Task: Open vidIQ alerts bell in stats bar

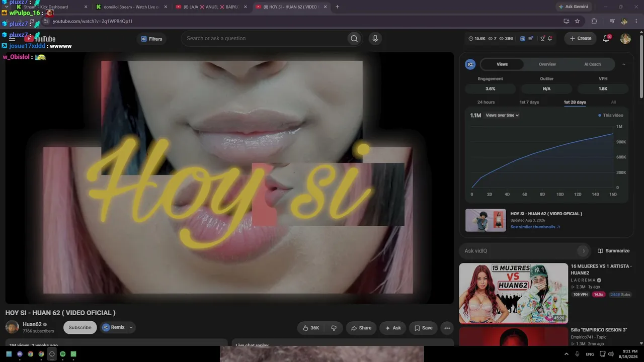Action: pos(550,39)
